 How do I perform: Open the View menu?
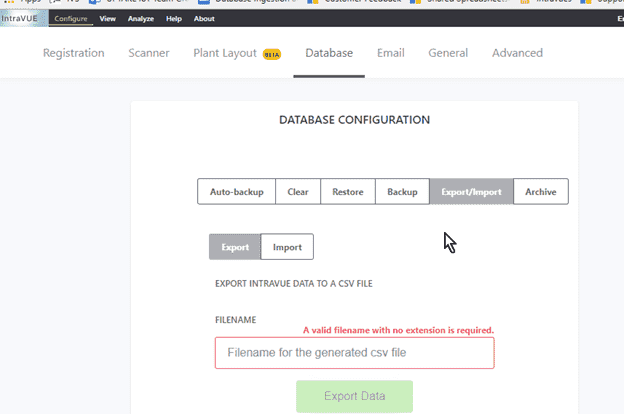point(107,19)
